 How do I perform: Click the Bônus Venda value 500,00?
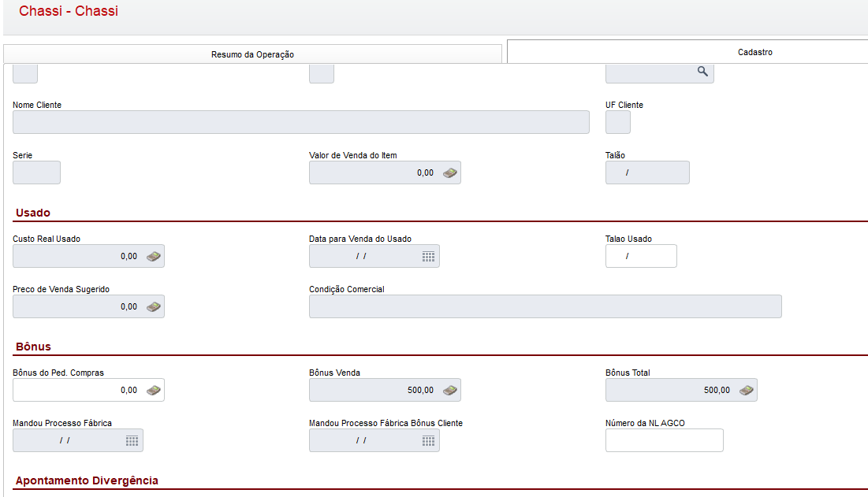420,391
